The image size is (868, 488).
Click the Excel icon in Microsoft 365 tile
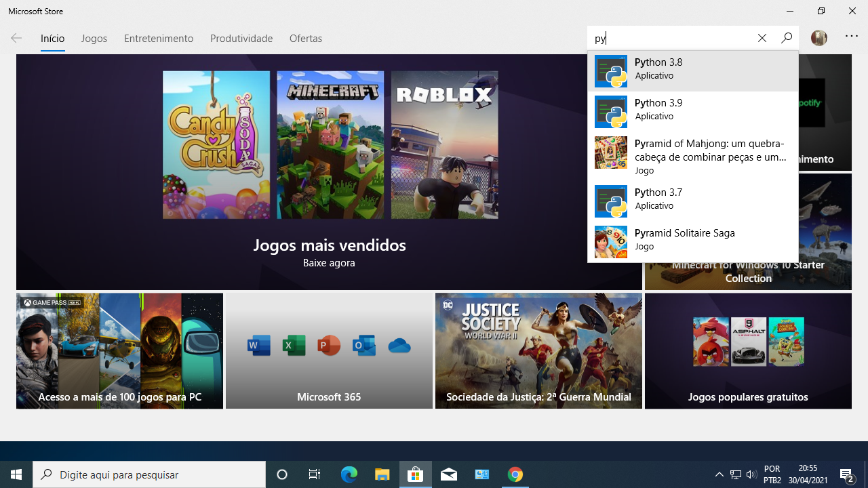[x=294, y=346]
